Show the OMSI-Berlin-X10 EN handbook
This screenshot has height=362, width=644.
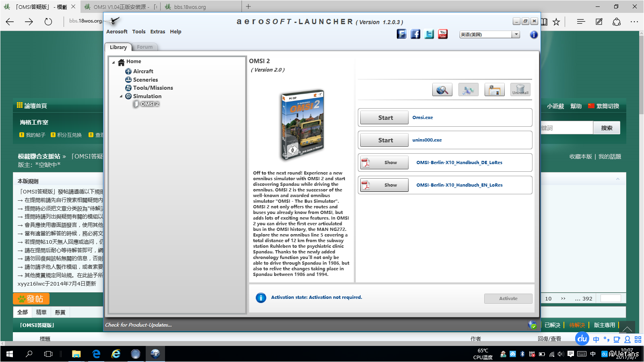384,185
